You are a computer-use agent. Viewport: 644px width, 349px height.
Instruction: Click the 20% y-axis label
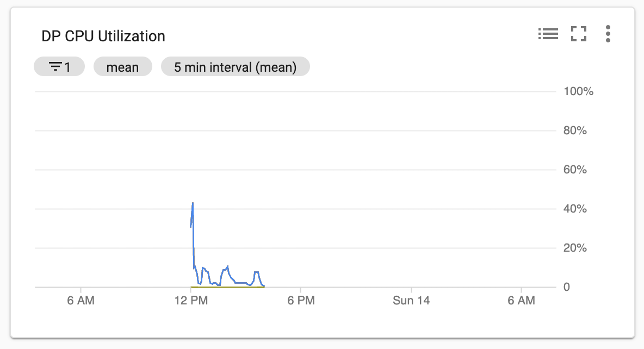(575, 248)
